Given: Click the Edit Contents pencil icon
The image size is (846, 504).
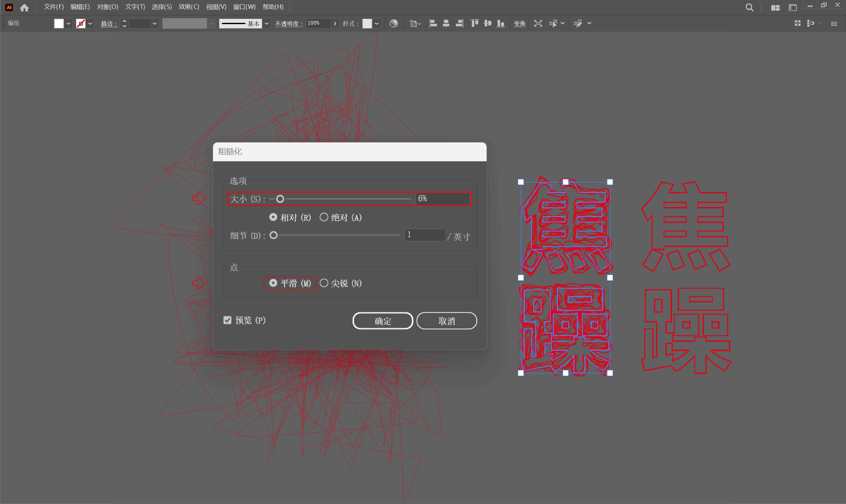Looking at the screenshot, I should [578, 23].
